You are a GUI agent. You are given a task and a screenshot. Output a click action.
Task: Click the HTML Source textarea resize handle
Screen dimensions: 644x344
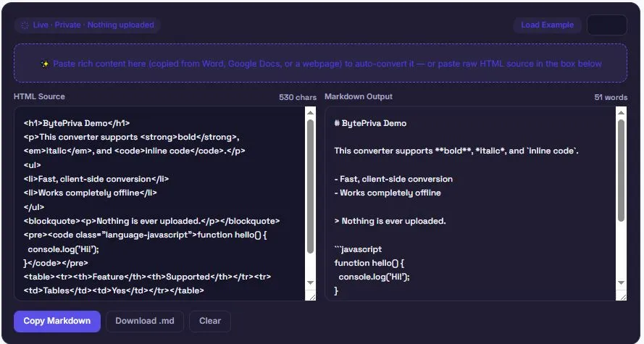point(311,295)
